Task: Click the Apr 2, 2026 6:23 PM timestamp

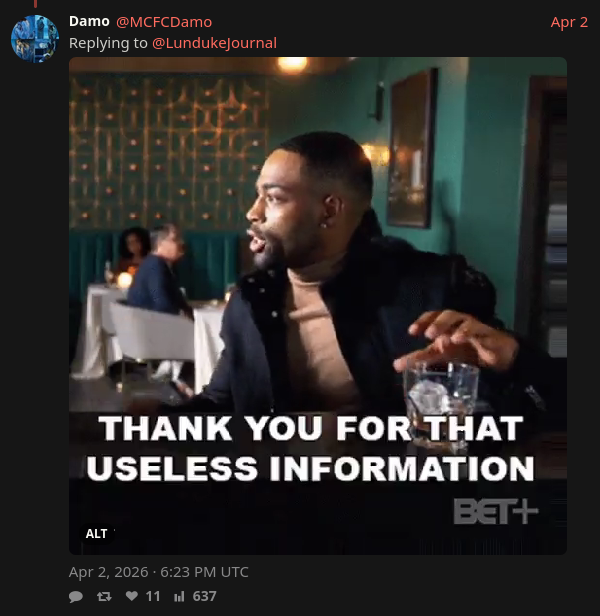Action: pyautogui.click(x=159, y=572)
